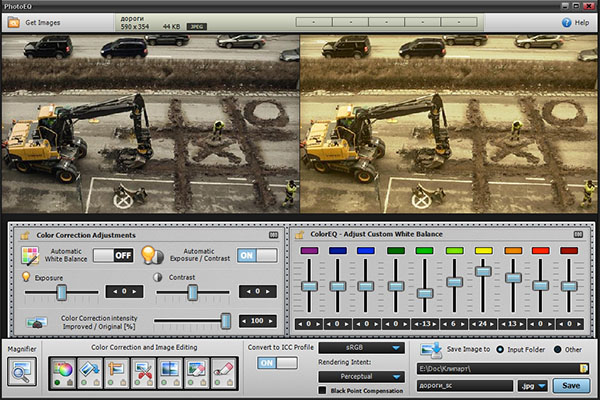This screenshot has width=600, height=400.
Task: Open the sRGB ICC profile dropdown
Action: (362, 348)
